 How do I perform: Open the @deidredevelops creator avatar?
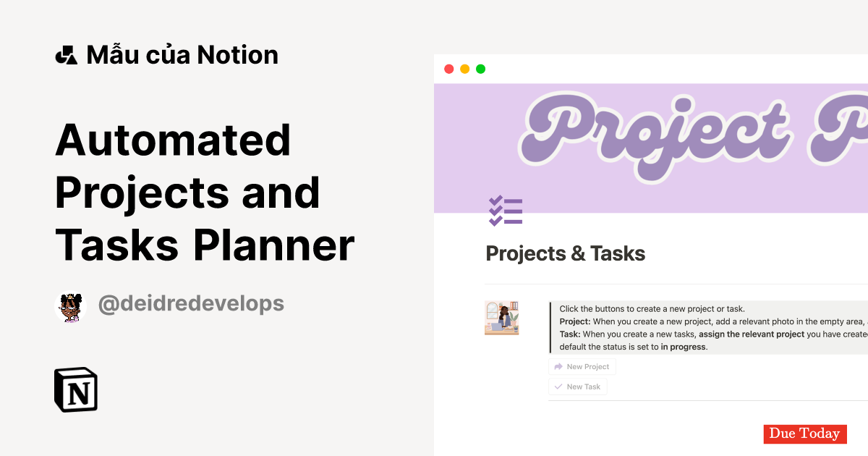click(70, 305)
